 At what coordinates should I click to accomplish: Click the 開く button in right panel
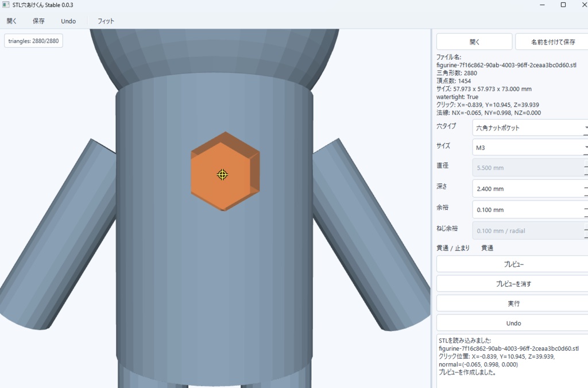(x=474, y=41)
